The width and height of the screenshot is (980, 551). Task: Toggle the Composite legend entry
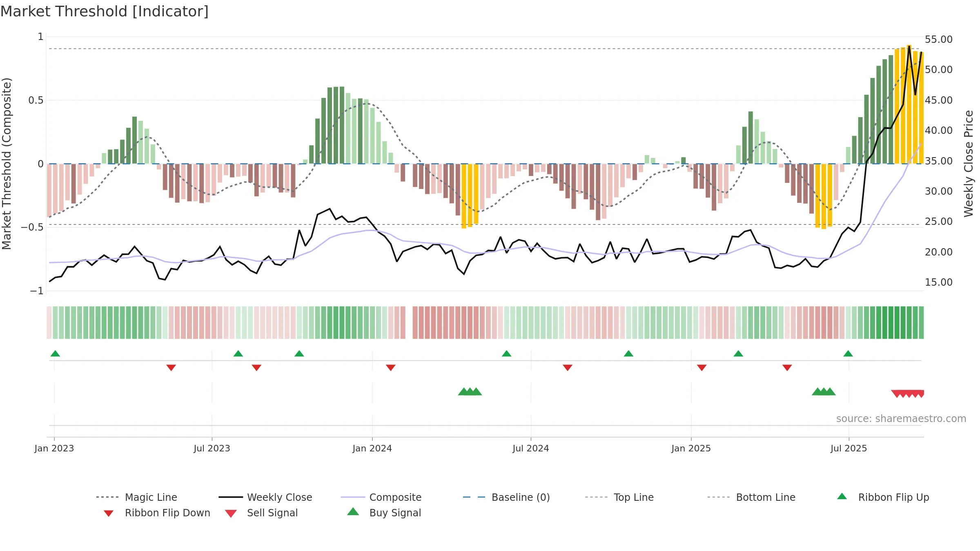[x=381, y=497]
